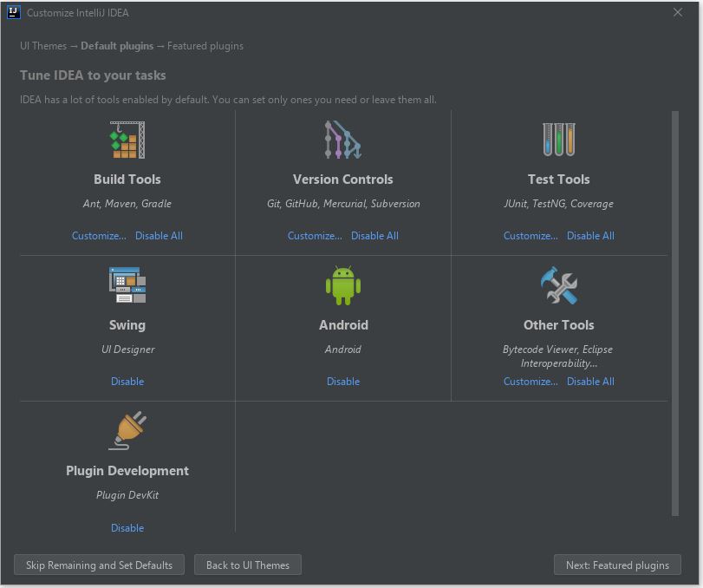Click the Test Tools heading

558,180
